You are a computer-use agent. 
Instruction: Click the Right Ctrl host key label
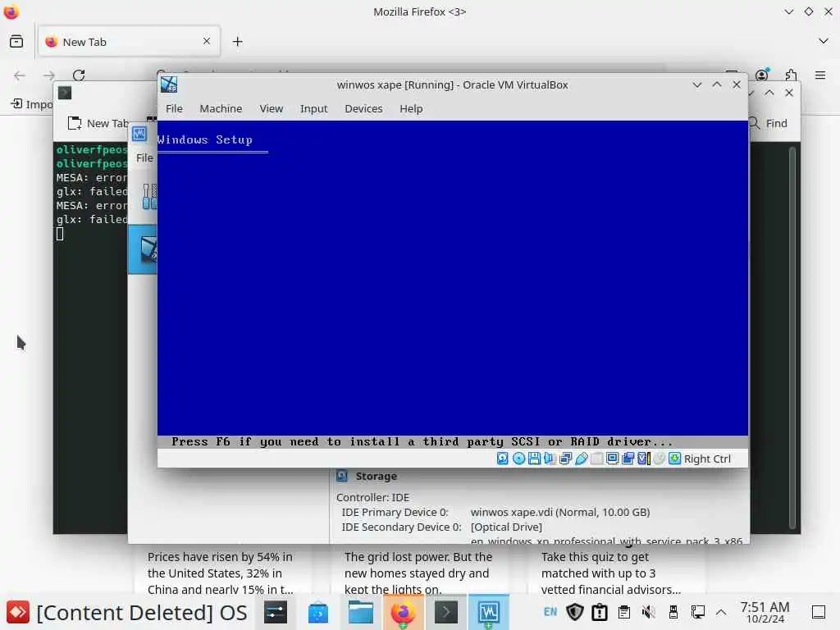[x=707, y=459]
